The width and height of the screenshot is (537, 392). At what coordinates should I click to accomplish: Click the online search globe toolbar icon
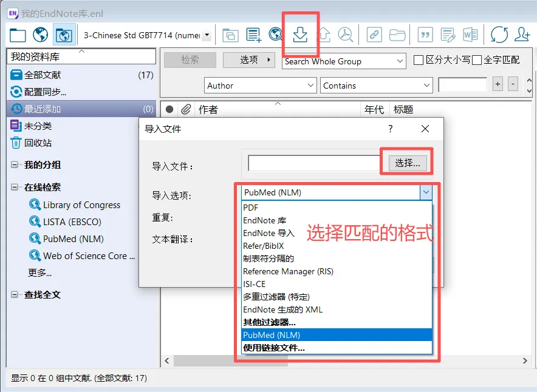point(275,35)
